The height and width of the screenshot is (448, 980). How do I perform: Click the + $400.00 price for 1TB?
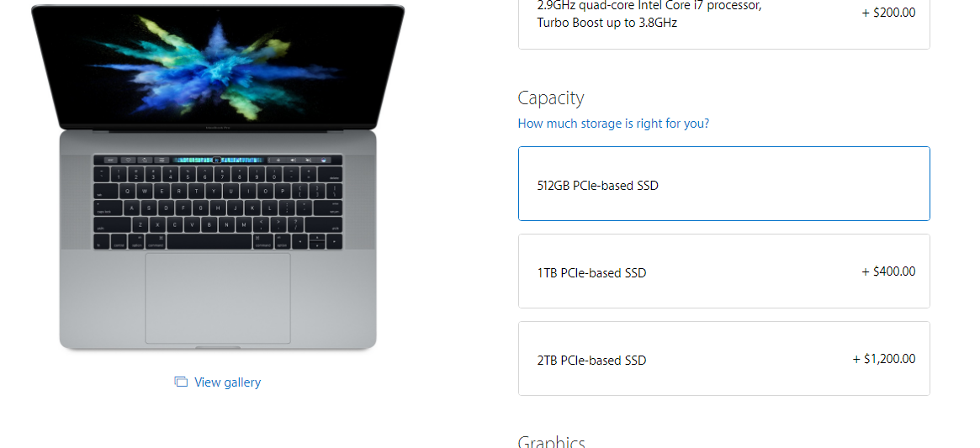[x=889, y=271]
